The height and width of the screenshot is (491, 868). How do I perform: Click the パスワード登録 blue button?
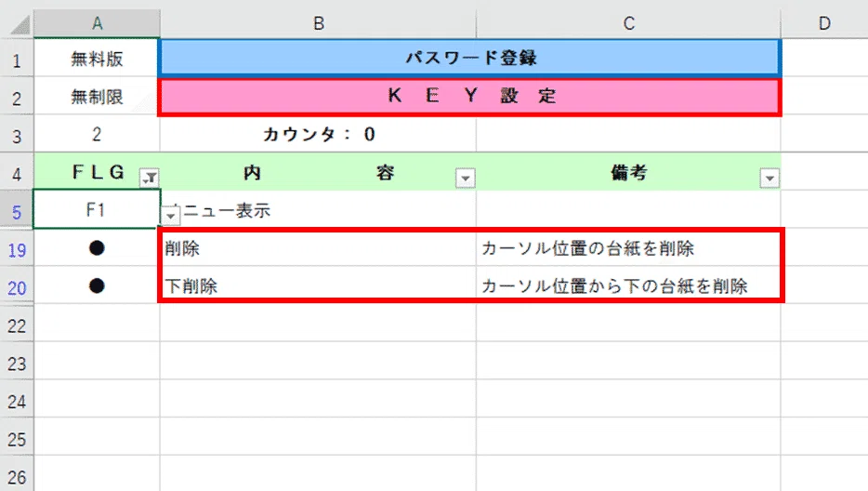[x=470, y=57]
